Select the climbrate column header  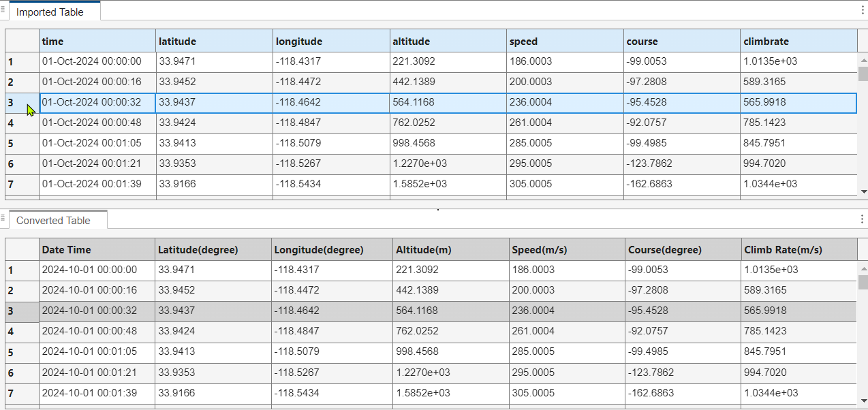click(799, 41)
